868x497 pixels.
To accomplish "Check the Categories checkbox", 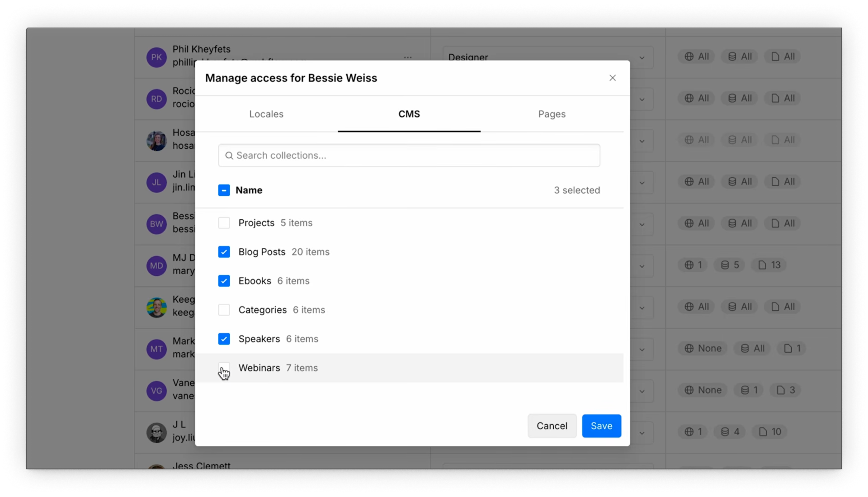I will click(x=224, y=310).
